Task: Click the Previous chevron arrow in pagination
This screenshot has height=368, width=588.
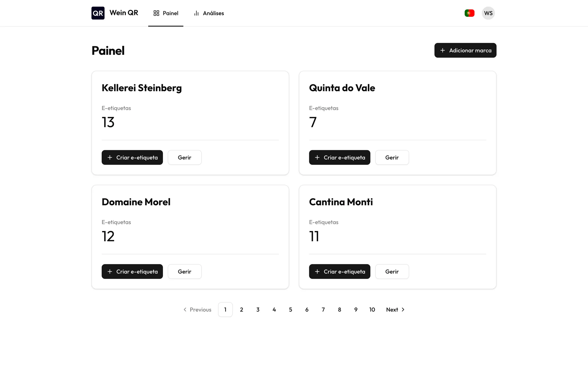Action: [x=185, y=309]
